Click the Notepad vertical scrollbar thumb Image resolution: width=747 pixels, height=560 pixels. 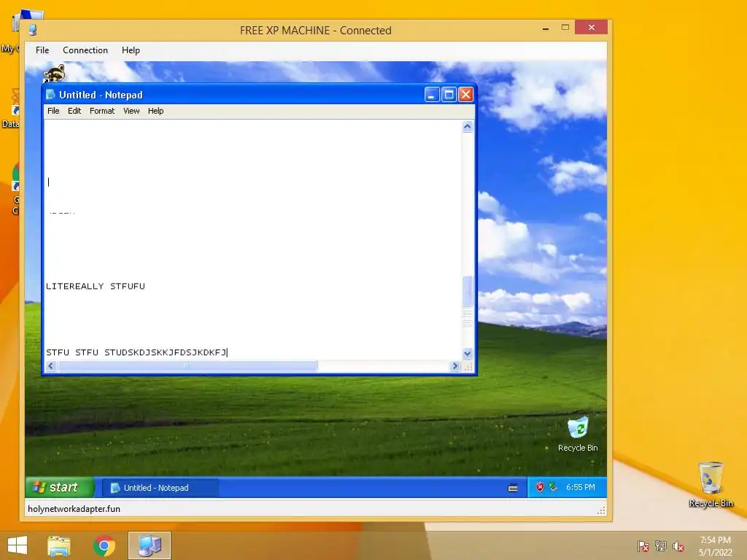(468, 290)
